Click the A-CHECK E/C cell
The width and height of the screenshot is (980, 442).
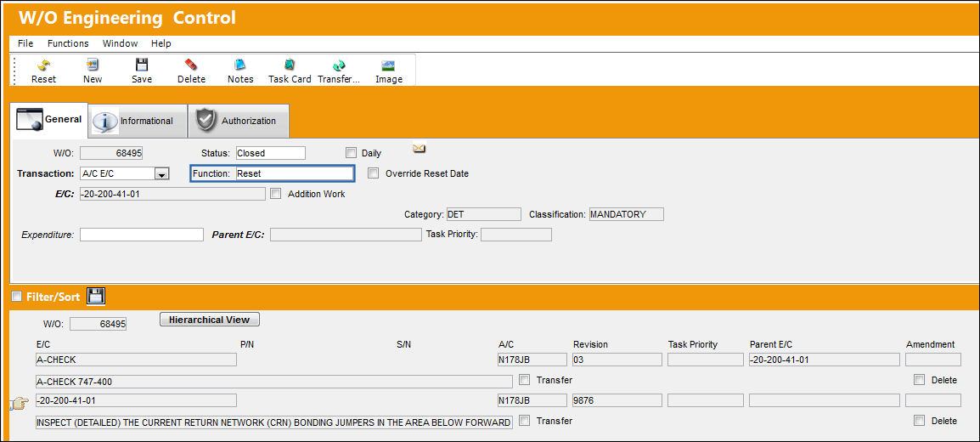(136, 360)
